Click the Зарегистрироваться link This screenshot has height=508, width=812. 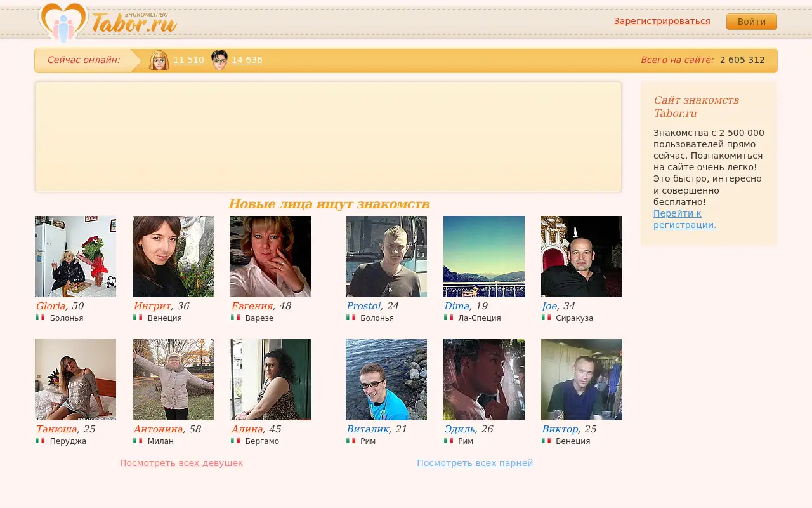point(662,21)
